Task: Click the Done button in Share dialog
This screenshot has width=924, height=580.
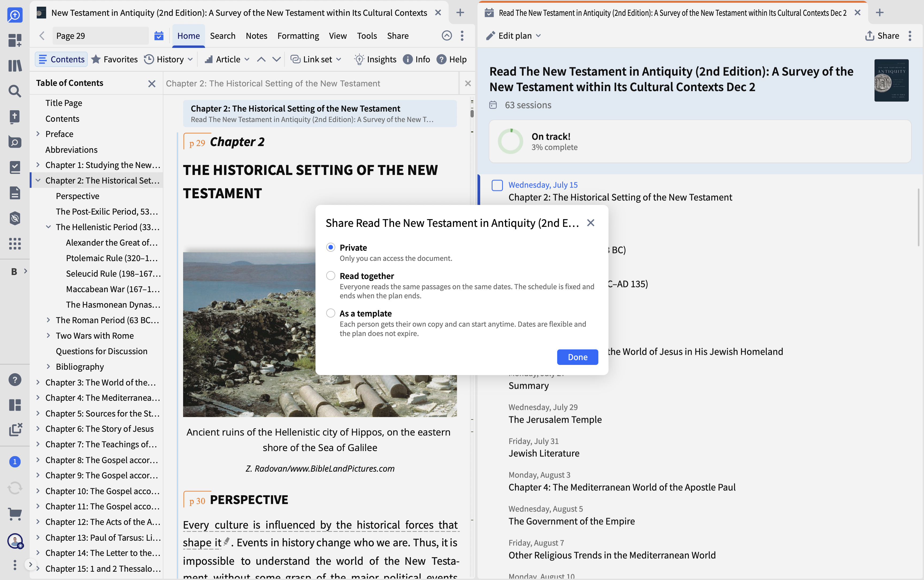Action: point(577,357)
